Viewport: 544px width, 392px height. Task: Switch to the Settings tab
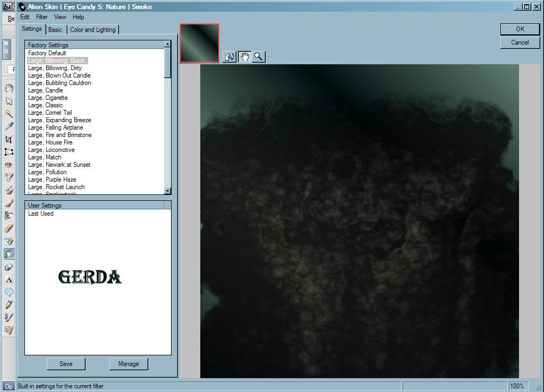31,29
